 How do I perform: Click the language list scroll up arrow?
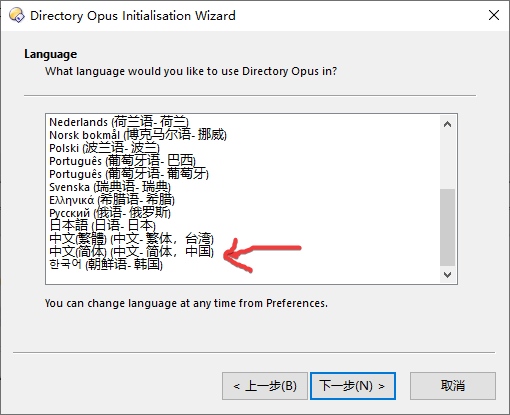click(x=447, y=124)
